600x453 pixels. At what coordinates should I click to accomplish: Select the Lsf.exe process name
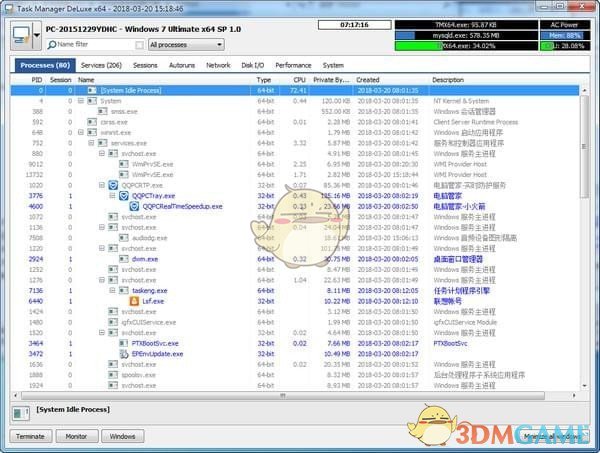[153, 301]
